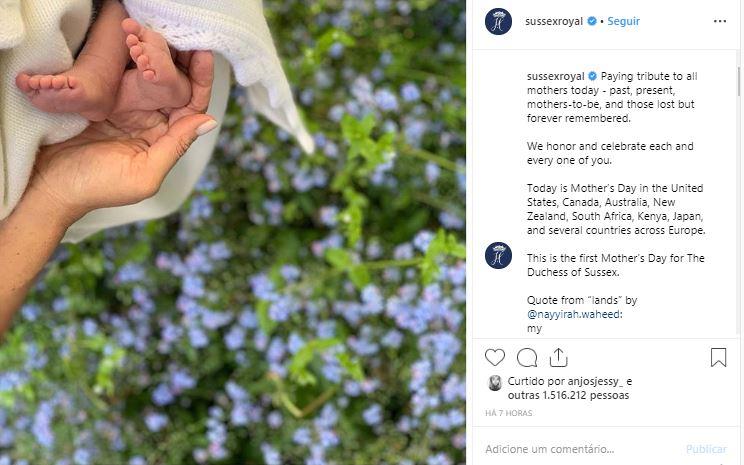The image size is (744, 465).
Task: Click the verified badge in the caption
Action: point(592,76)
